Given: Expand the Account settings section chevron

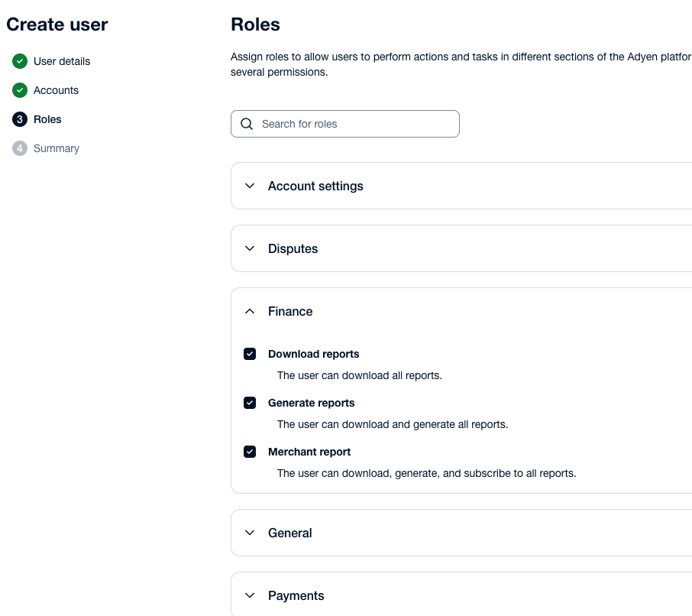Looking at the screenshot, I should coord(250,186).
